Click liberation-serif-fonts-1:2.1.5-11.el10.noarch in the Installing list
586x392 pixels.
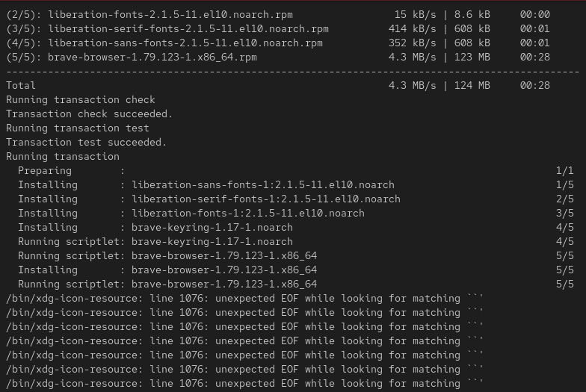(x=265, y=199)
